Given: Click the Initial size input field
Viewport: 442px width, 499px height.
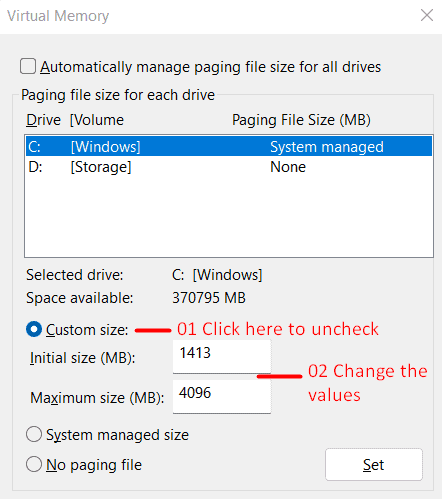Looking at the screenshot, I should [x=222, y=356].
